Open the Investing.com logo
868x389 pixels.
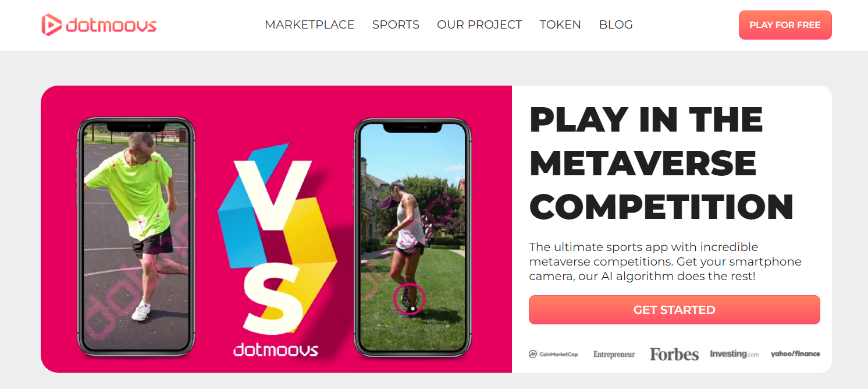coord(734,354)
